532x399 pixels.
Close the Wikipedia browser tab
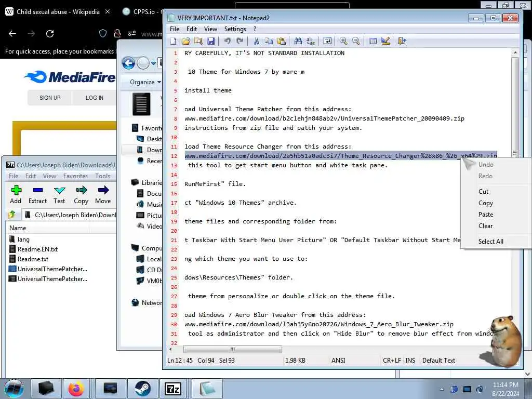tap(108, 11)
